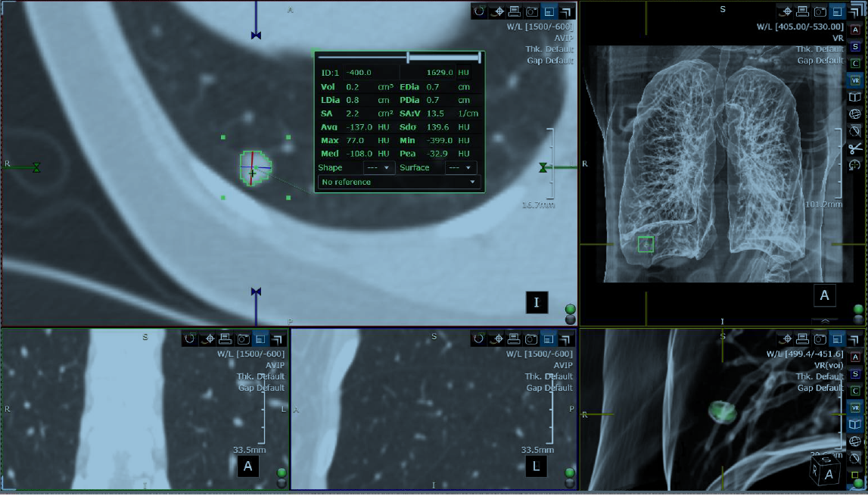868x496 pixels.
Task: Click Coronal (C) button in 3D lung viewport
Action: [855, 63]
